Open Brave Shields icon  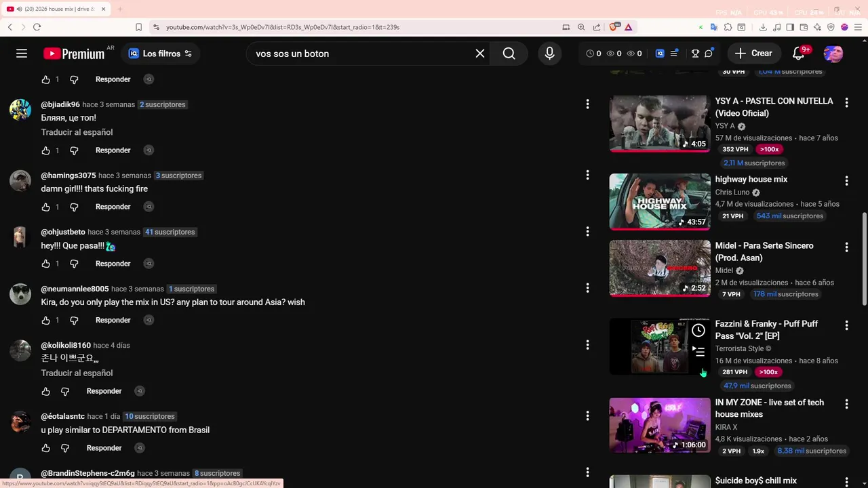coord(614,27)
